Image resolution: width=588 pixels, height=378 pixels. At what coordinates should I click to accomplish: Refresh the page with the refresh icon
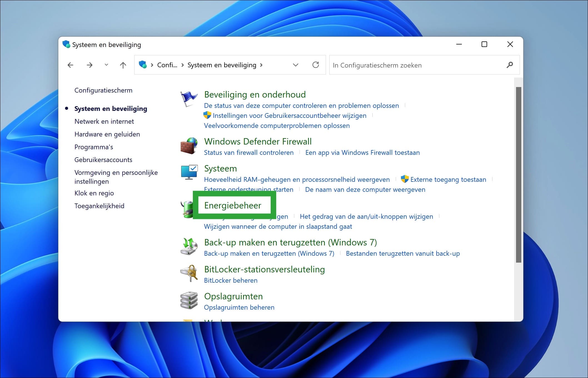pyautogui.click(x=316, y=65)
